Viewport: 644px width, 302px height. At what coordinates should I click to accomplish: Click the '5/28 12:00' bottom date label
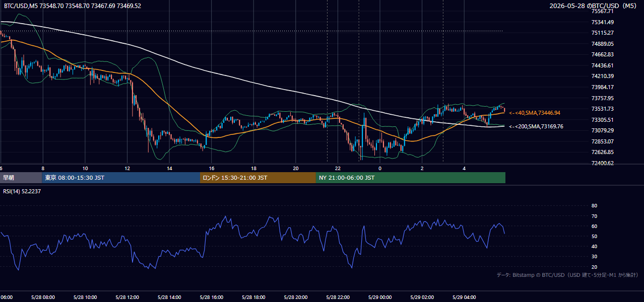pyautogui.click(x=127, y=297)
